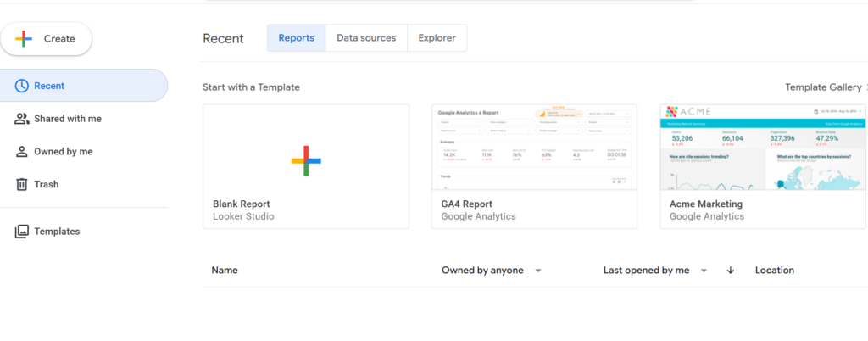Open Trash in the sidebar
This screenshot has height=341, width=868.
click(x=46, y=184)
